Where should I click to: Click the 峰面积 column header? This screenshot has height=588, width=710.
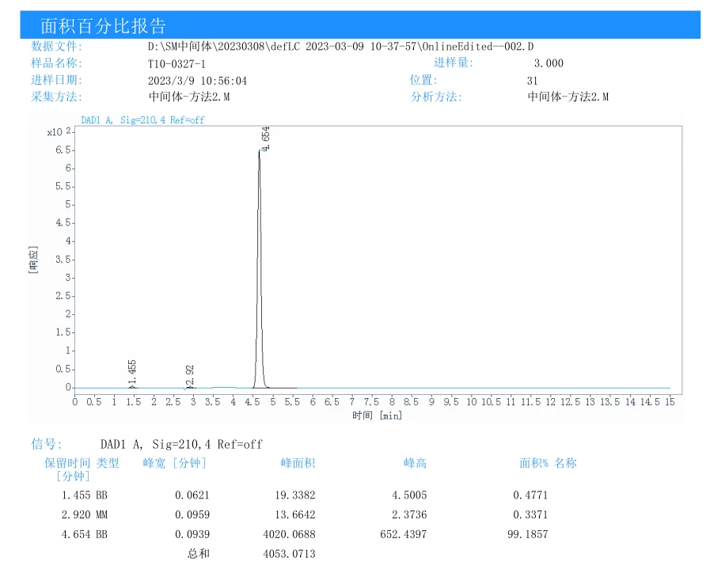point(298,463)
